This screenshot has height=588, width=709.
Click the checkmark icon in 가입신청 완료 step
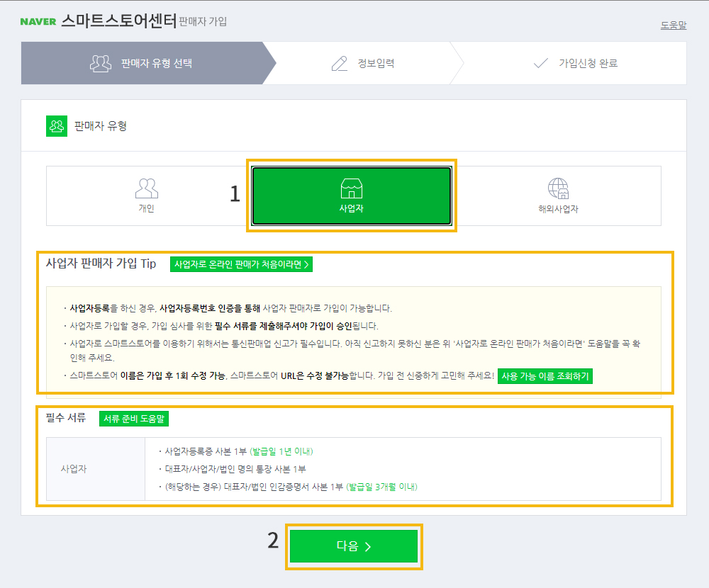click(541, 63)
